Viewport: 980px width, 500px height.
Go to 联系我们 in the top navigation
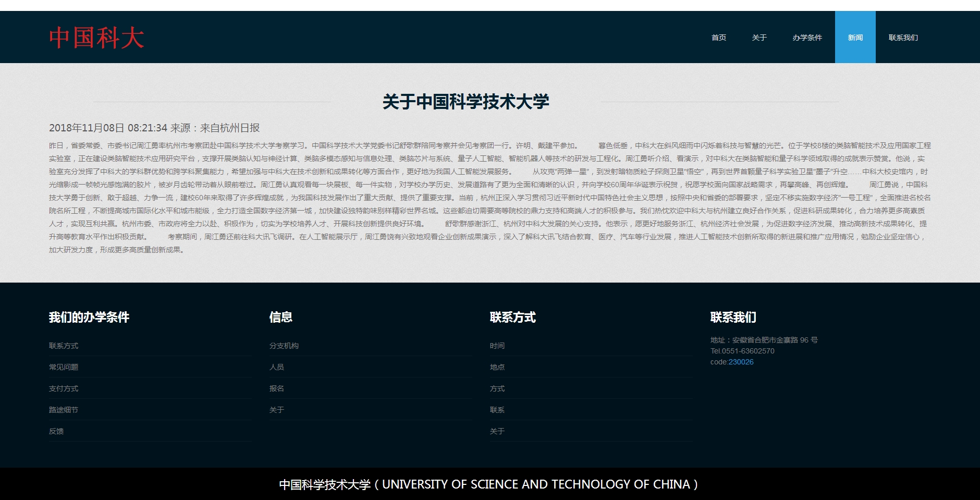tap(903, 38)
